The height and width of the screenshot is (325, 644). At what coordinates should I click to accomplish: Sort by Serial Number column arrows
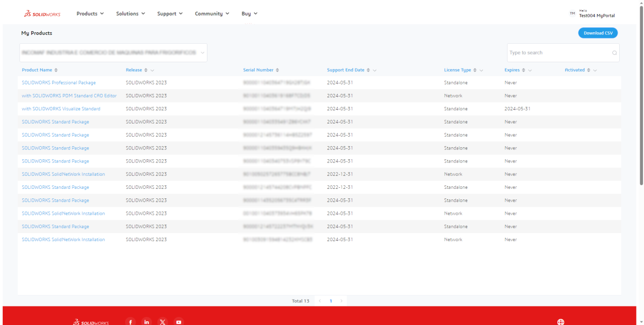tap(277, 70)
